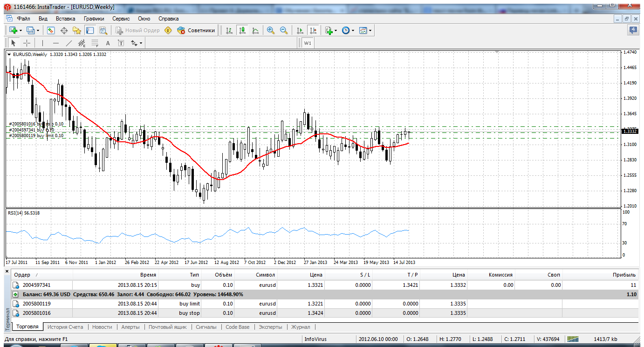Draw a trendline with the trendline tool

click(69, 43)
